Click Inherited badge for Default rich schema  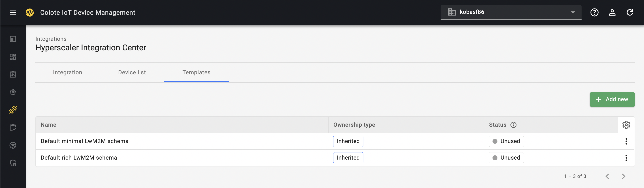pyautogui.click(x=348, y=158)
